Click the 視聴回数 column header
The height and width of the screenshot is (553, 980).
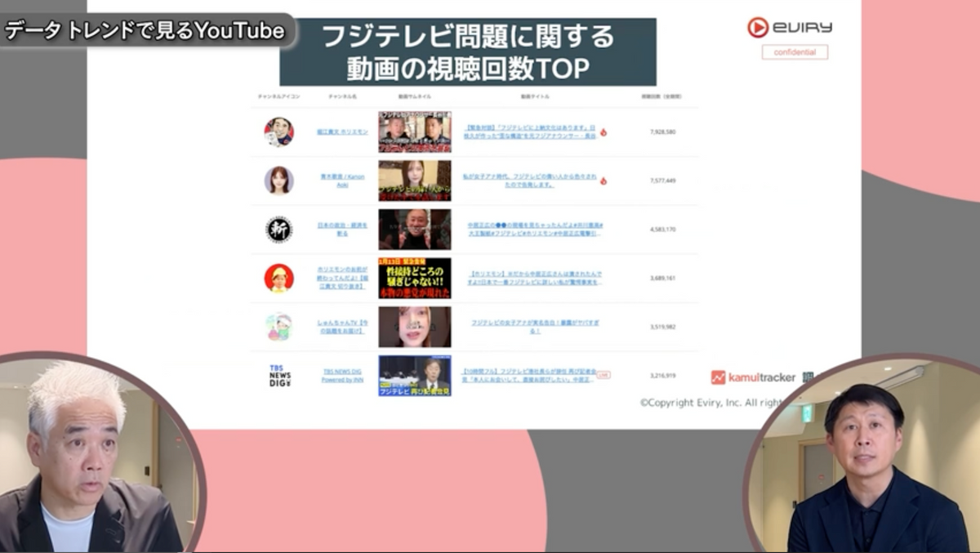pos(661,96)
